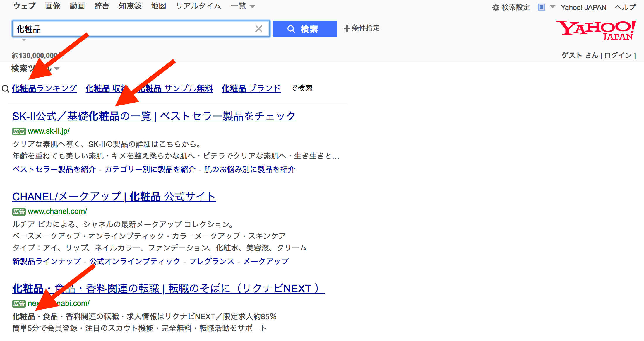Search related term 化粧品ランキング
The image size is (644, 341).
44,88
